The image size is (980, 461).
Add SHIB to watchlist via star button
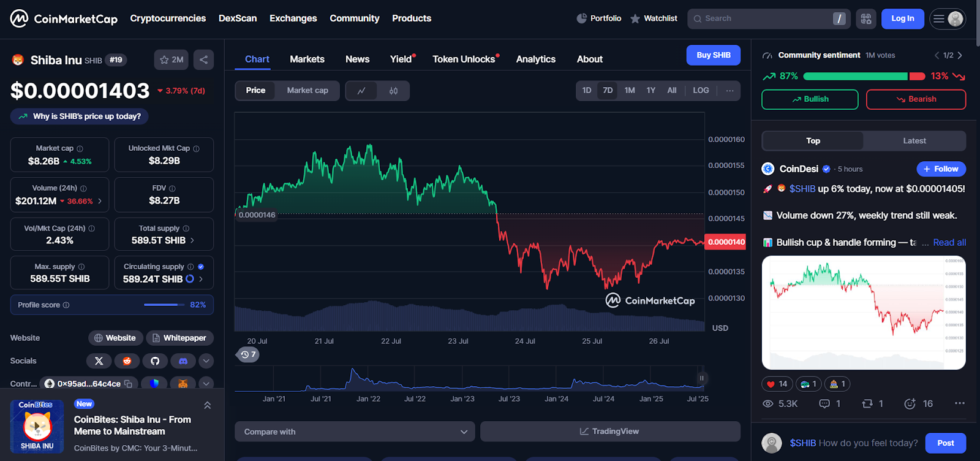(x=171, y=59)
